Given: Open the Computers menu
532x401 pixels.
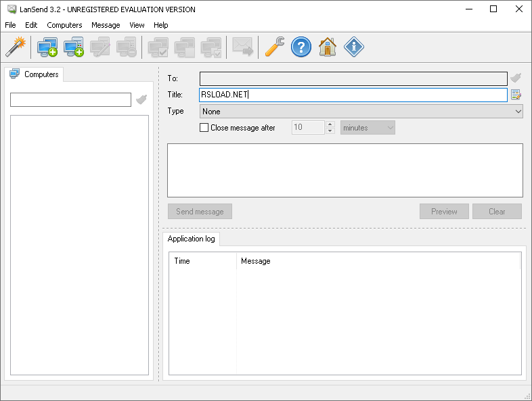Looking at the screenshot, I should [64, 25].
